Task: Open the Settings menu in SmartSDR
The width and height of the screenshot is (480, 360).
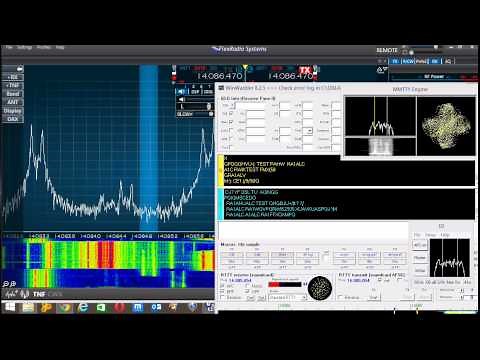Action: coord(25,47)
